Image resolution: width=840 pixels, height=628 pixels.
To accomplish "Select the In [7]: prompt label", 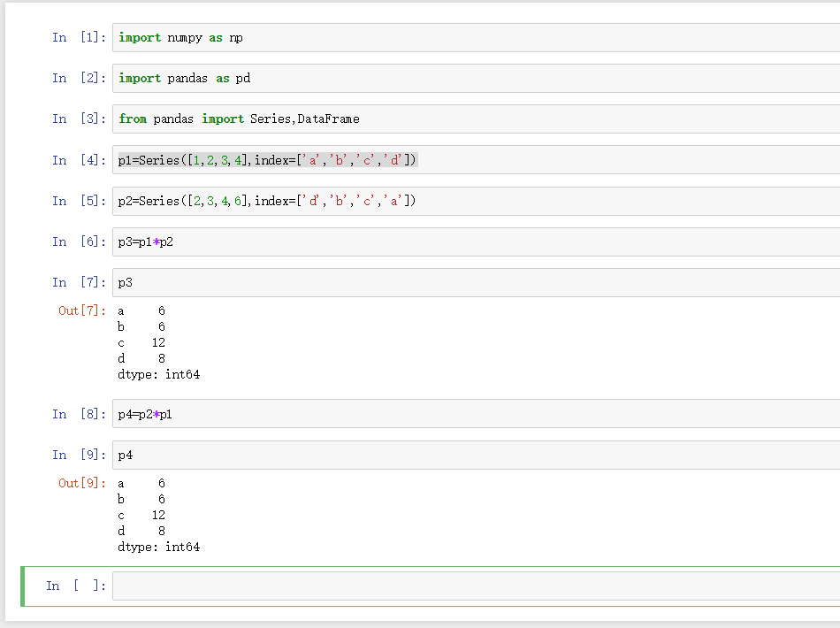I will tap(79, 282).
